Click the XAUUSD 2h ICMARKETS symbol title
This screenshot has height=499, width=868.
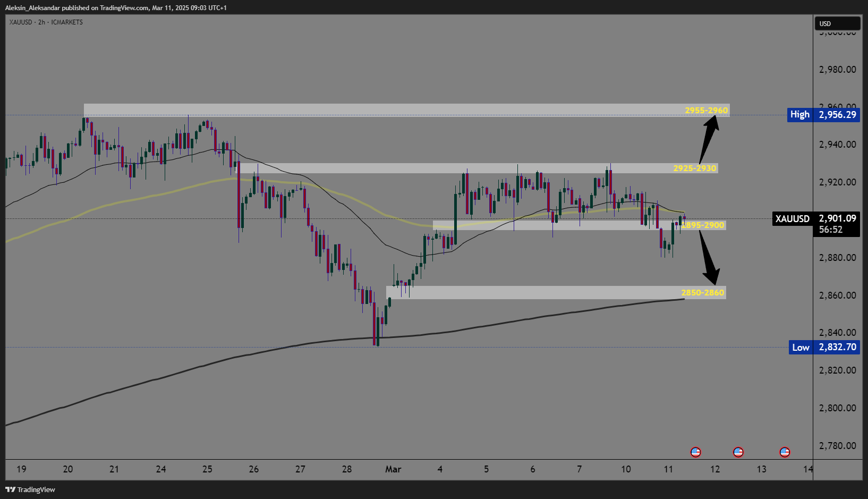(46, 22)
